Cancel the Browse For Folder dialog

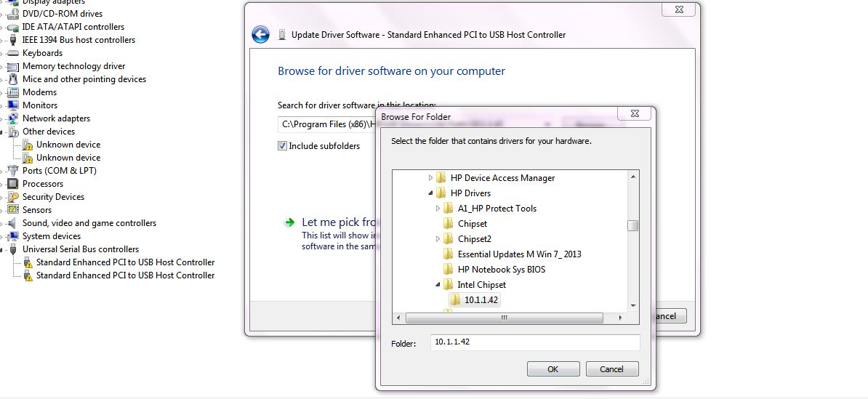611,369
